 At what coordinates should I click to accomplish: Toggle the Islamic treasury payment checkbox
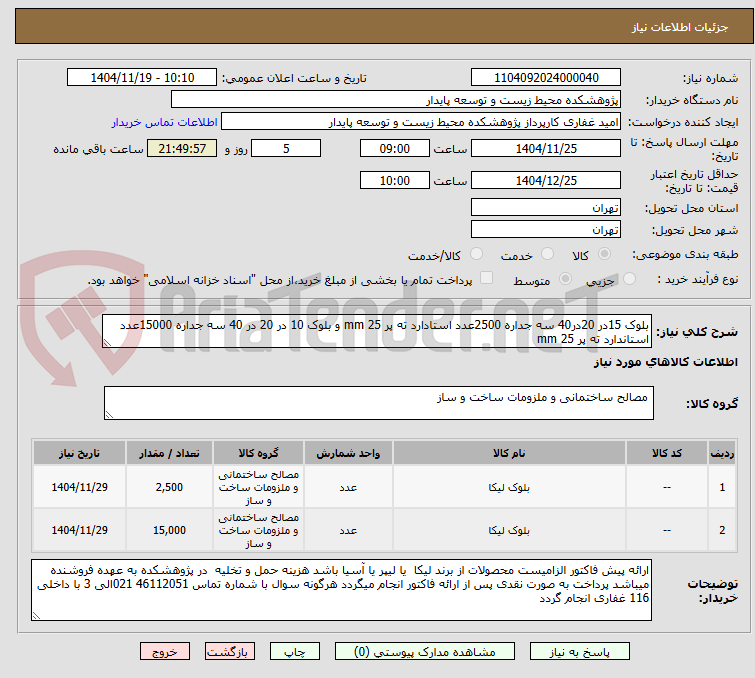tap(487, 278)
